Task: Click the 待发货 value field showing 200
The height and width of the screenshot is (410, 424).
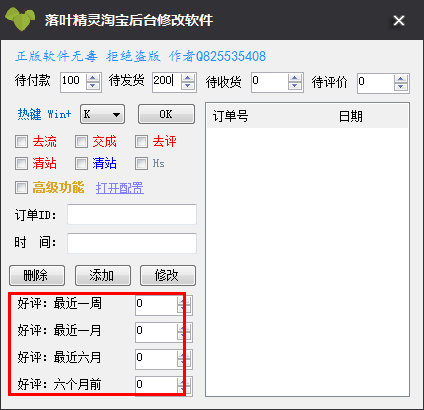Action: click(166, 82)
